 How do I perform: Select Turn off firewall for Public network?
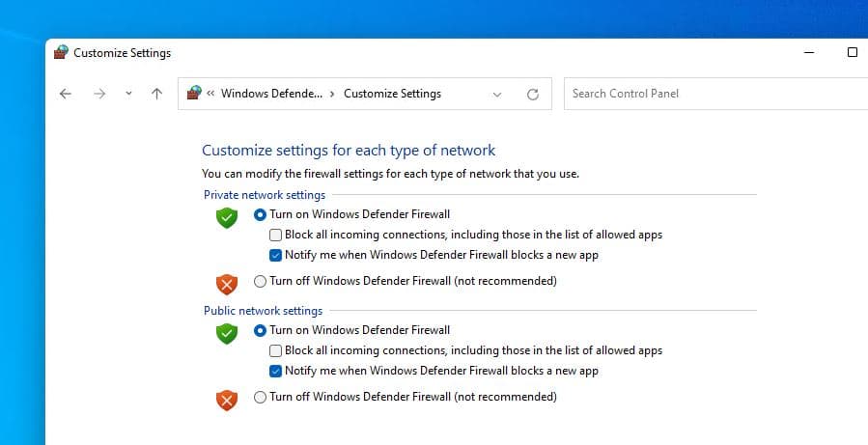[x=260, y=397]
